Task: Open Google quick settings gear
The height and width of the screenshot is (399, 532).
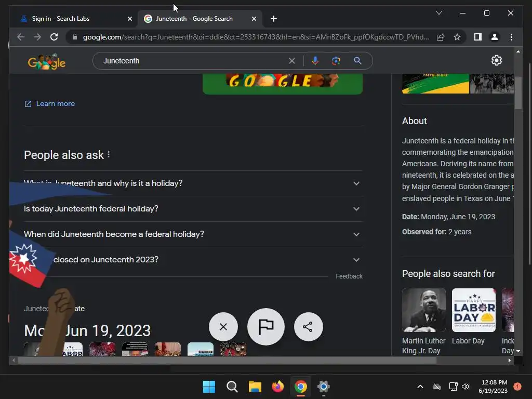Action: (496, 60)
